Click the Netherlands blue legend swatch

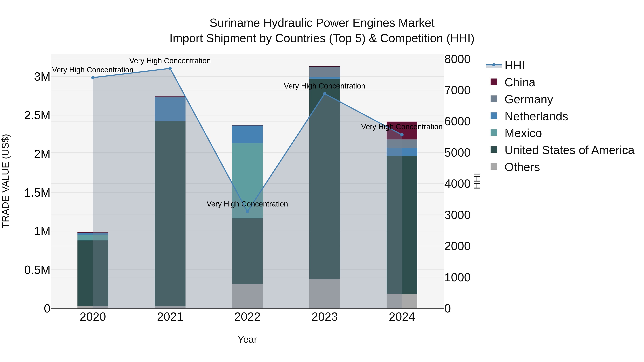pyautogui.click(x=494, y=116)
